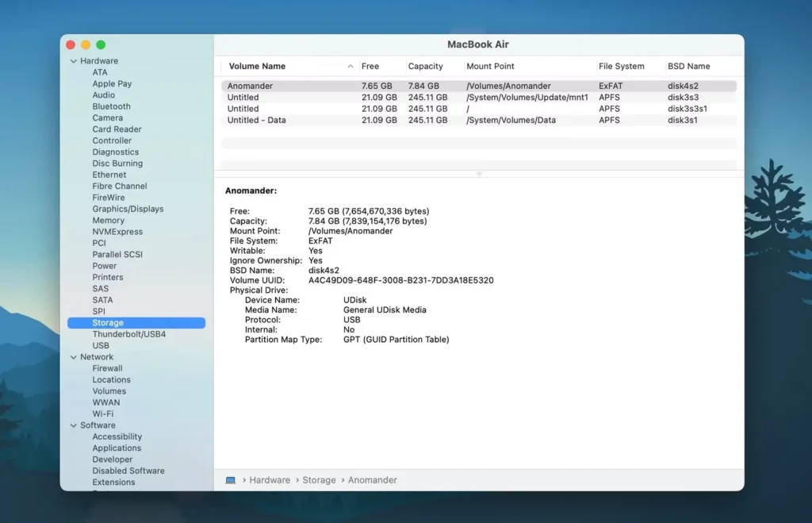Viewport: 812px width, 523px height.
Task: Select Graphics/Displays in the sidebar
Action: click(x=128, y=210)
